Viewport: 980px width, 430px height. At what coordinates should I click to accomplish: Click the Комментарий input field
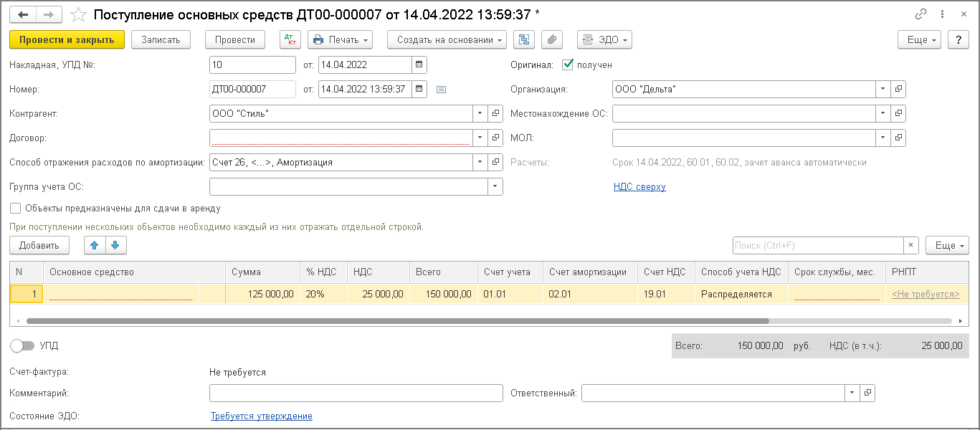356,393
